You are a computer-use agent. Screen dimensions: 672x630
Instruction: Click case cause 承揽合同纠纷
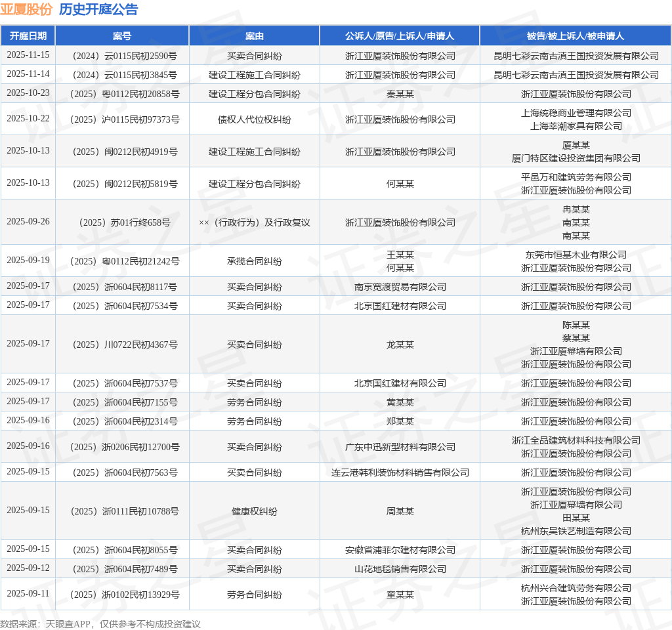254,261
